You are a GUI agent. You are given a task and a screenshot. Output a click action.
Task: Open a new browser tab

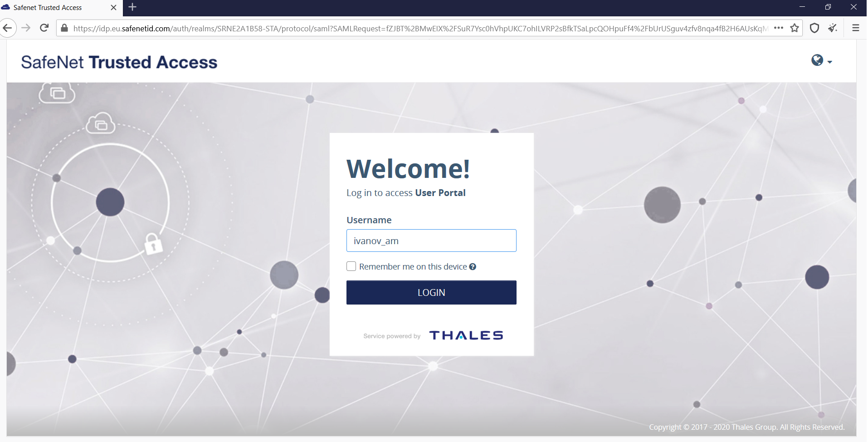[132, 7]
